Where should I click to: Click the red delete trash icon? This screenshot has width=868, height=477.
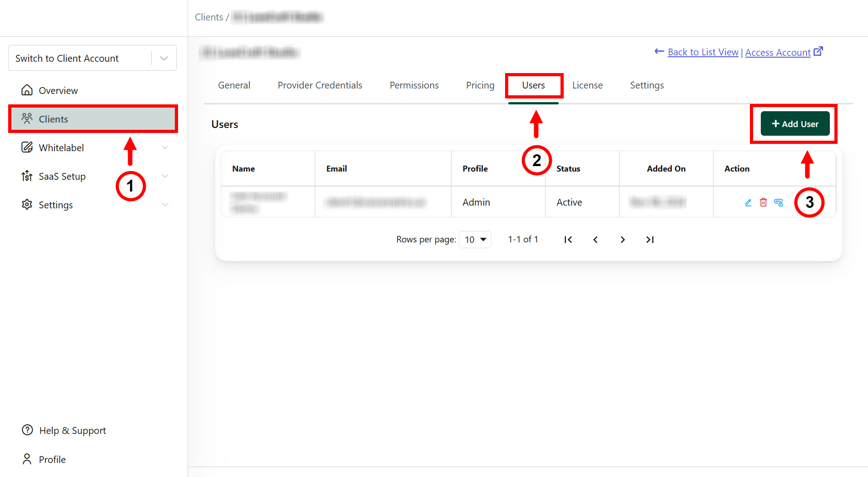click(764, 202)
